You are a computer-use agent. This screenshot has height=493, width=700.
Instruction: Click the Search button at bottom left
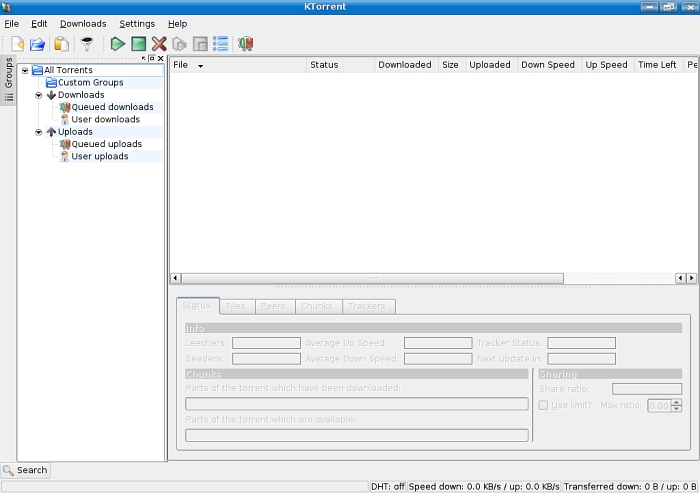25,470
